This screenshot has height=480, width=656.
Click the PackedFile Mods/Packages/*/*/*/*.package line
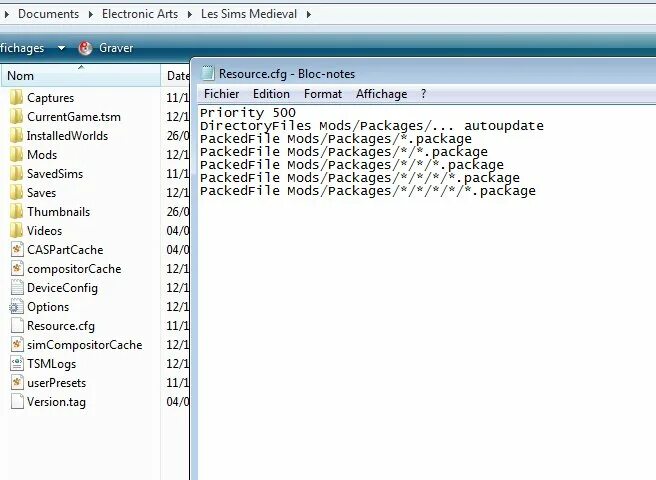click(359, 177)
